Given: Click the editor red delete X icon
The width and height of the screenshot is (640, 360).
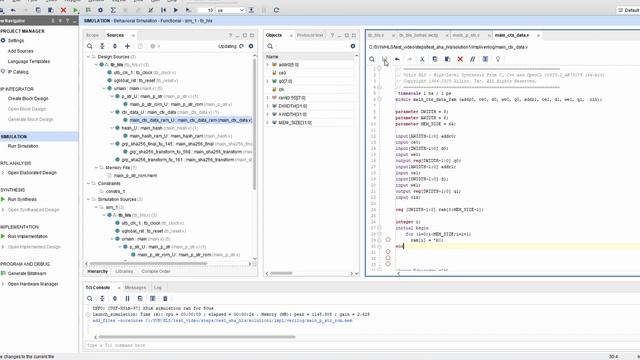Looking at the screenshot, I should tap(460, 59).
